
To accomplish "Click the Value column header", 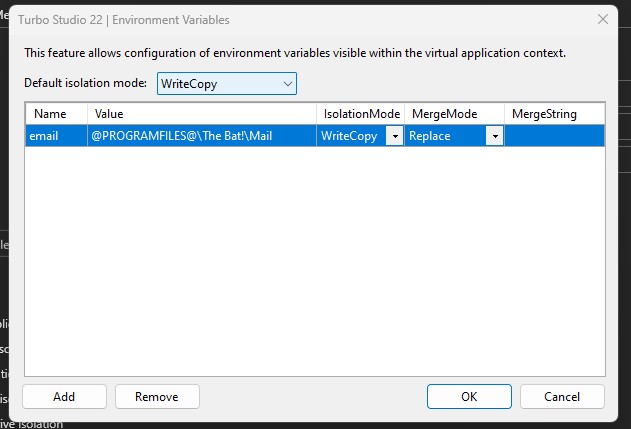I will [x=202, y=114].
